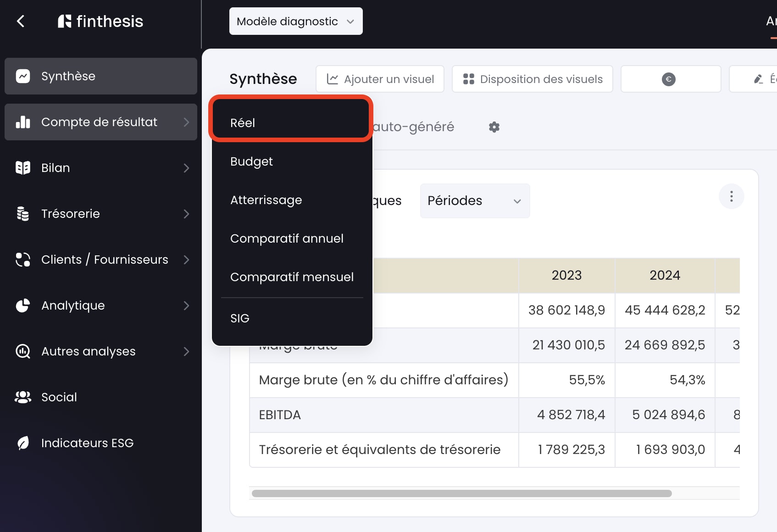The image size is (777, 532).
Task: Click the value 4 852 718,4
Action: 571,415
